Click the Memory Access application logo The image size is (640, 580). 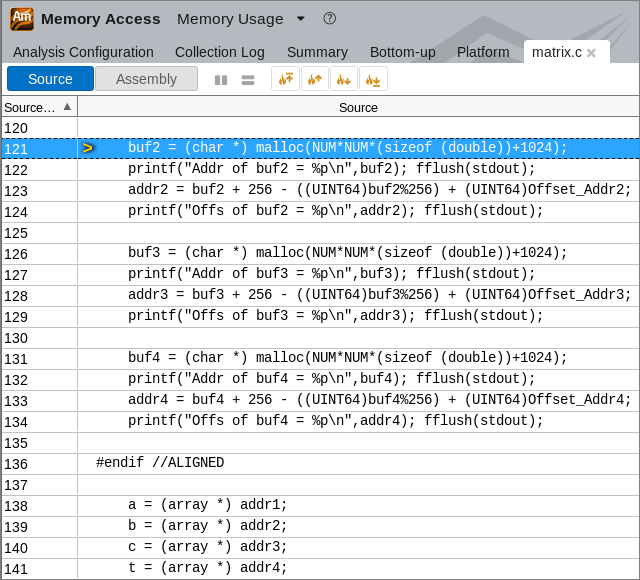pos(22,19)
